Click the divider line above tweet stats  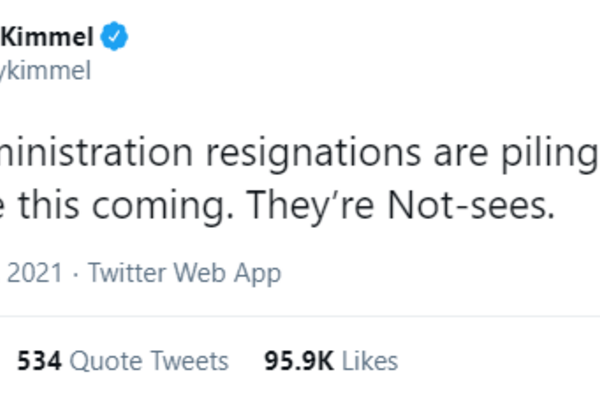coord(300,318)
